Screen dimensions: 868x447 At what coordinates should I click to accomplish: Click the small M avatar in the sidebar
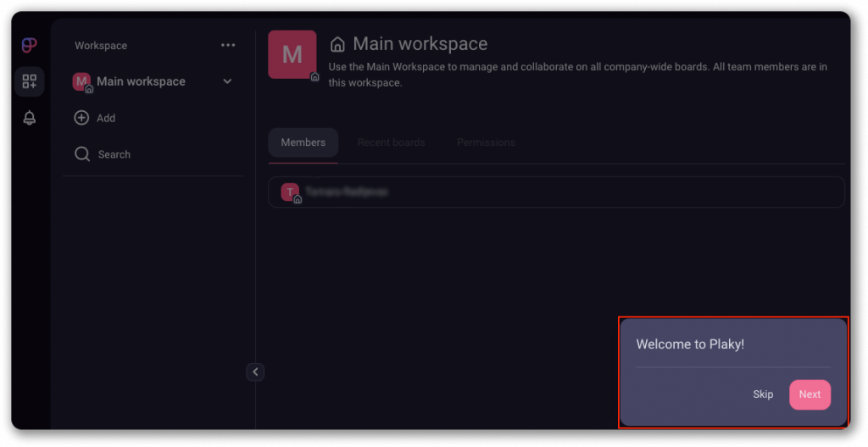pyautogui.click(x=81, y=81)
